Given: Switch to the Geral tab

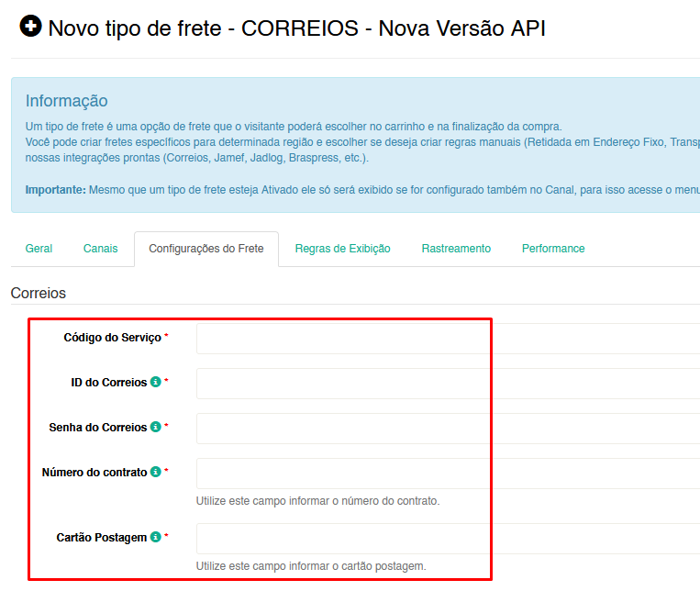Looking at the screenshot, I should pyautogui.click(x=39, y=249).
